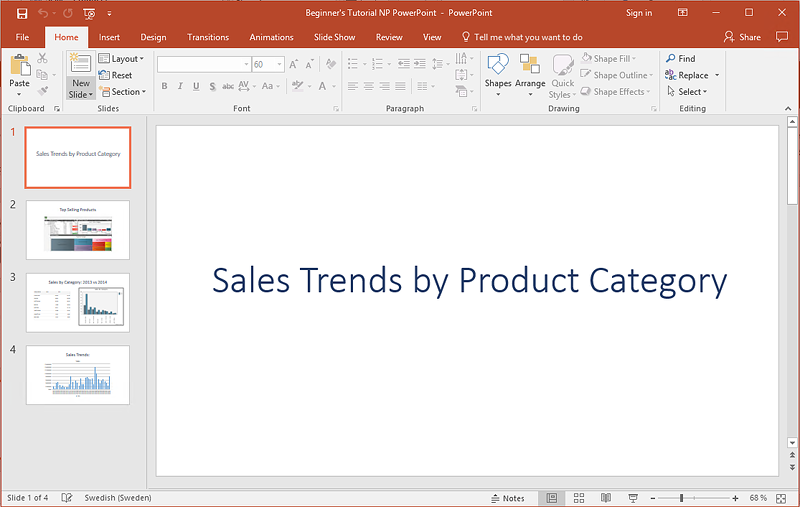The image size is (800, 507).
Task: Toggle Bold formatting
Action: click(165, 87)
